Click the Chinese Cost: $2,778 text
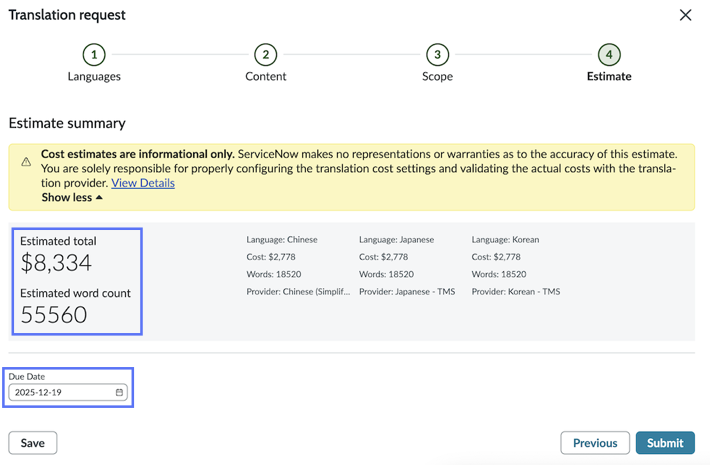Viewport: 710px width, 465px height. [271, 257]
